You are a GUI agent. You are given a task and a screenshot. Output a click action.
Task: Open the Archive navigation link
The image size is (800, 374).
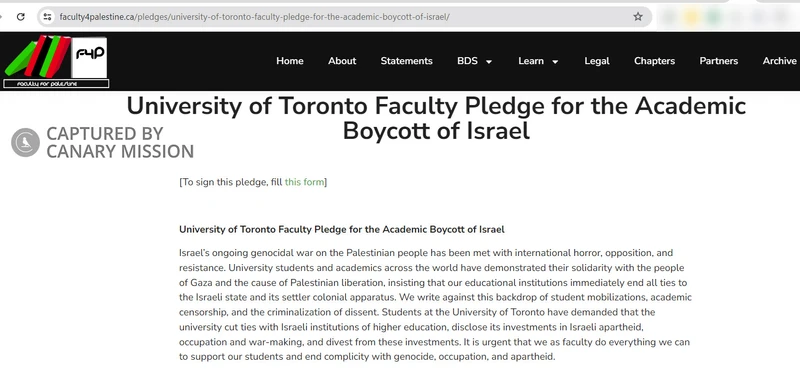780,61
